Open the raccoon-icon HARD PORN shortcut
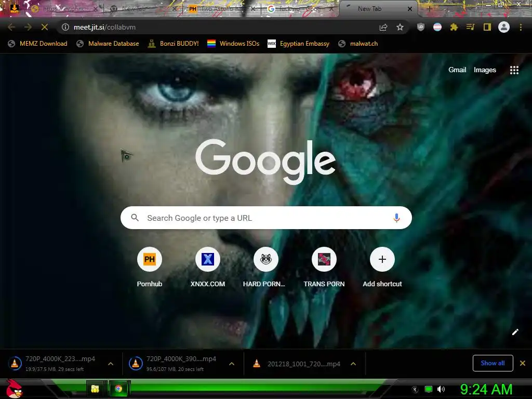The height and width of the screenshot is (399, 532). 265,268
